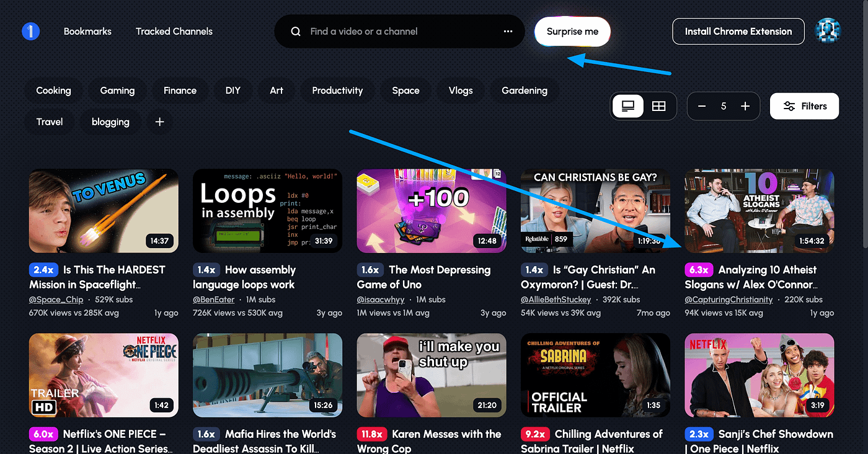Click the 11.8x badge on Karen video
Image resolution: width=868 pixels, height=454 pixels.
371,434
